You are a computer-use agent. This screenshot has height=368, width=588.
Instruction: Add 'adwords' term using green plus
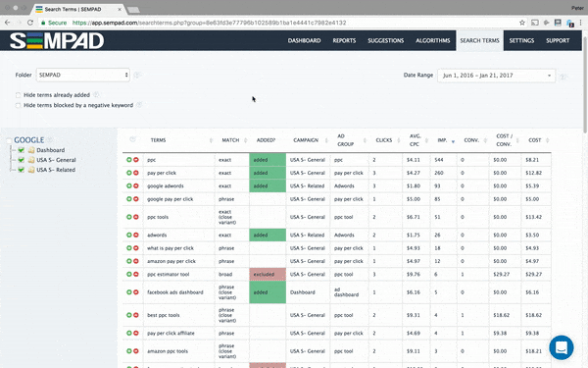[129, 236]
